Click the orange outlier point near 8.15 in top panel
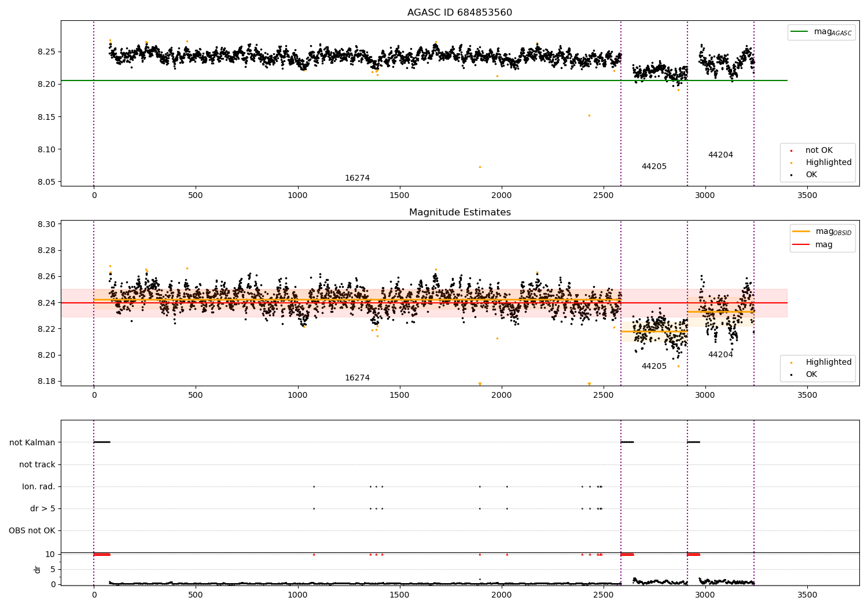The height and width of the screenshot is (608, 868). click(x=589, y=115)
